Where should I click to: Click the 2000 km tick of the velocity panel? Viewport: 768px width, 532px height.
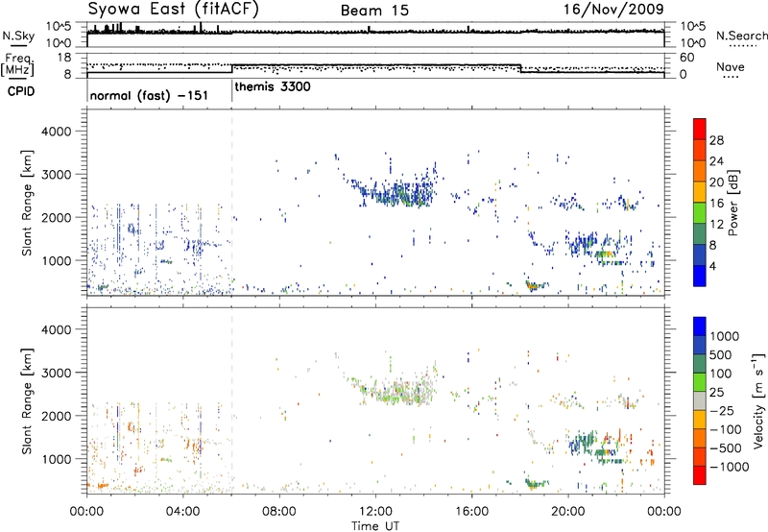tap(57, 416)
